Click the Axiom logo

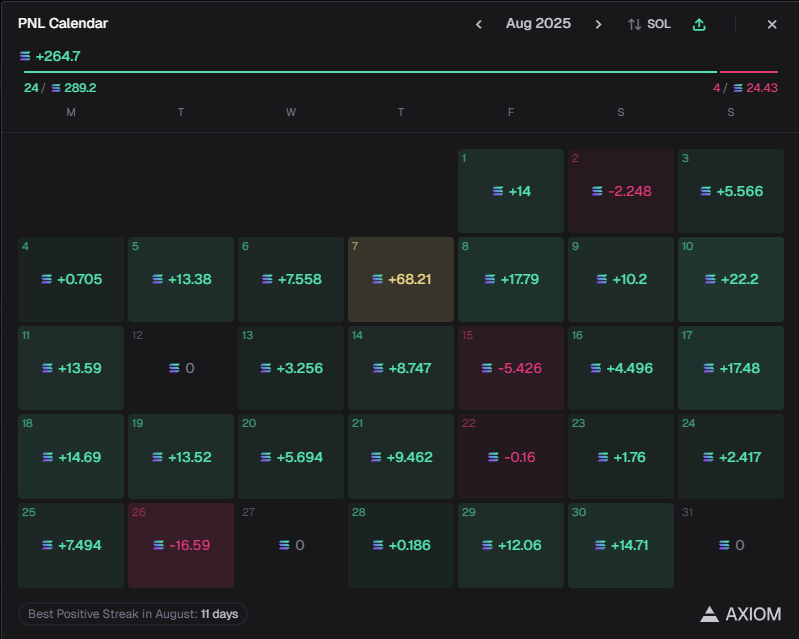741,614
